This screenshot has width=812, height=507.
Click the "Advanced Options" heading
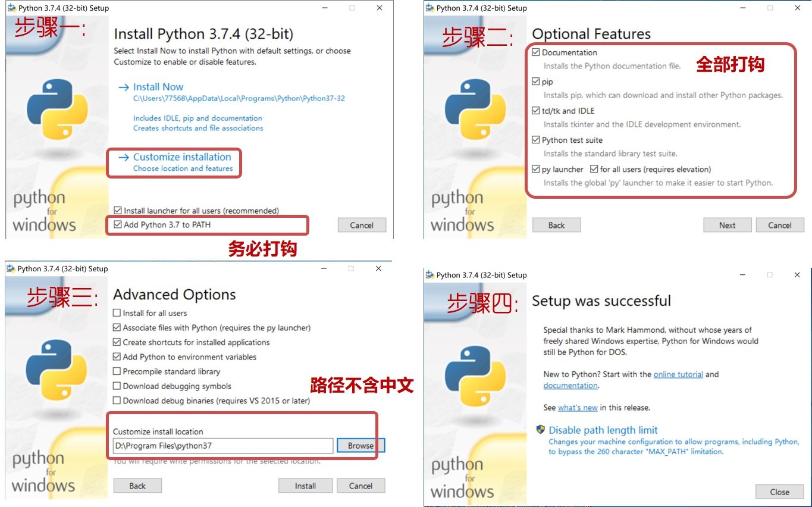(174, 295)
